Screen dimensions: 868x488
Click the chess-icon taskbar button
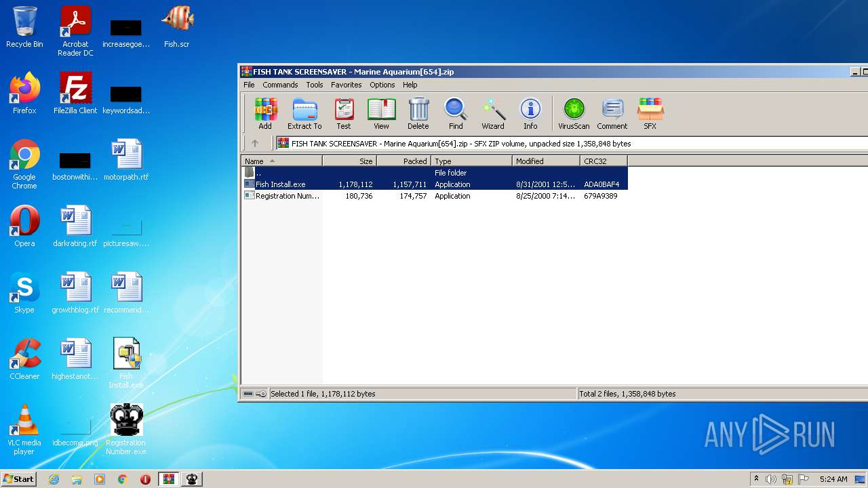point(192,479)
